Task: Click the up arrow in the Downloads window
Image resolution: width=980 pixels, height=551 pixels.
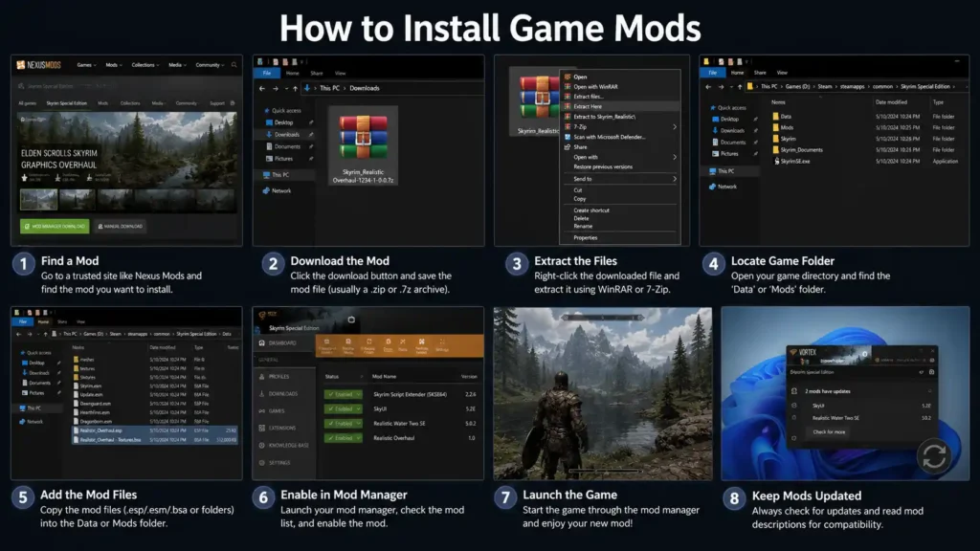Action: (x=295, y=89)
